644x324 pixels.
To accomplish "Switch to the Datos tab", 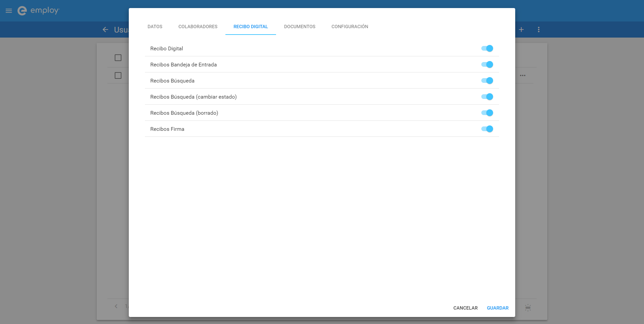I will (155, 26).
